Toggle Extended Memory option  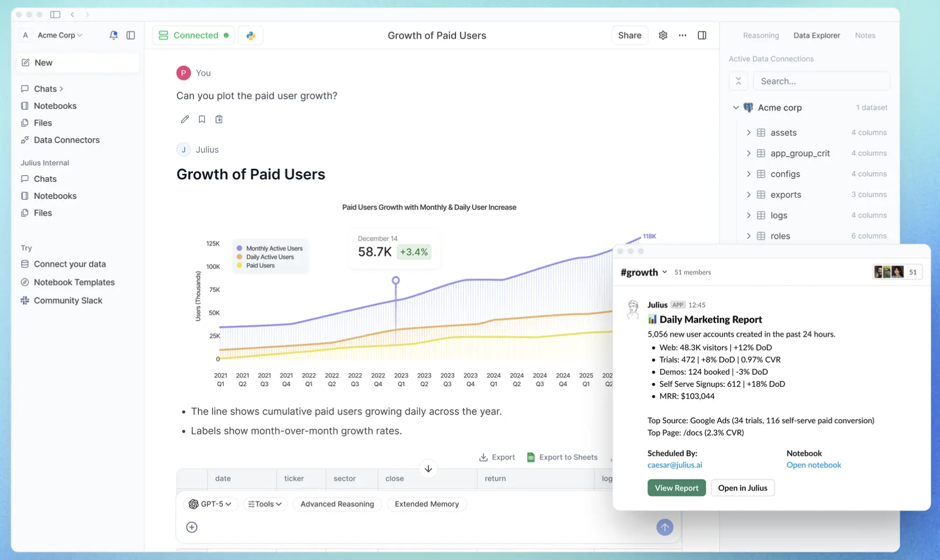click(x=426, y=504)
